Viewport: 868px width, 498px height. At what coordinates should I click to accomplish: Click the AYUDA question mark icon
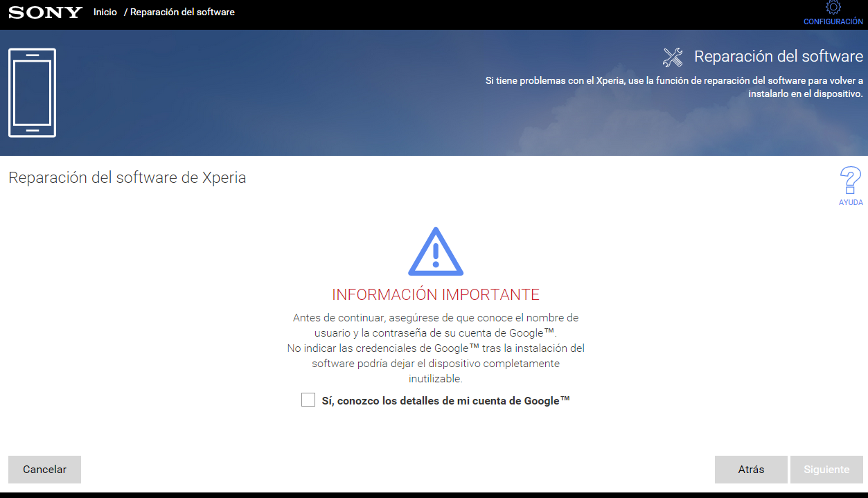tap(850, 181)
